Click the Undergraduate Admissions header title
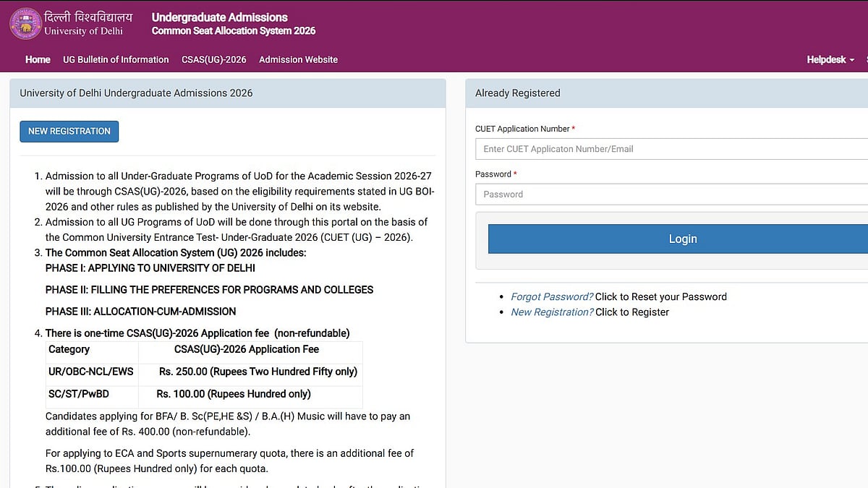Image resolution: width=868 pixels, height=488 pixels. pos(219,17)
